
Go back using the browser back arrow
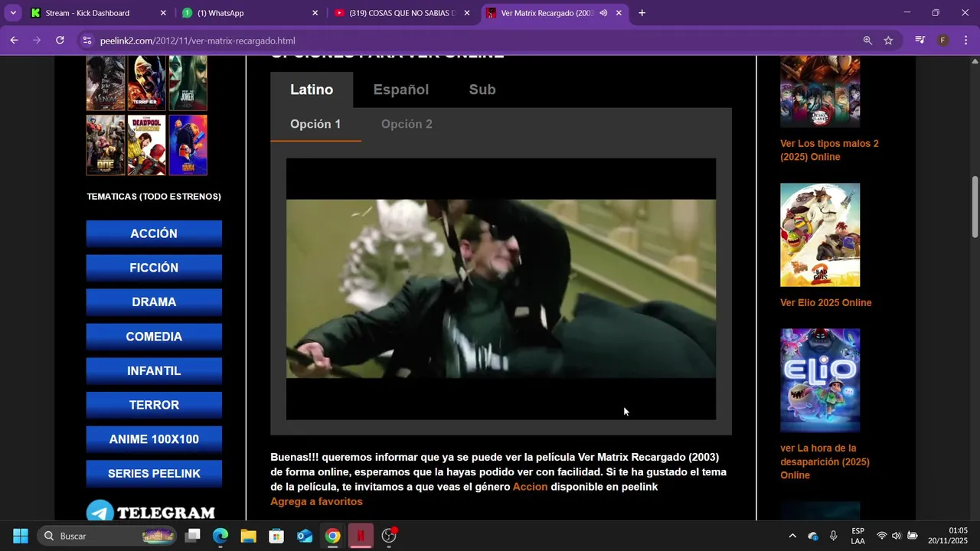(14, 41)
